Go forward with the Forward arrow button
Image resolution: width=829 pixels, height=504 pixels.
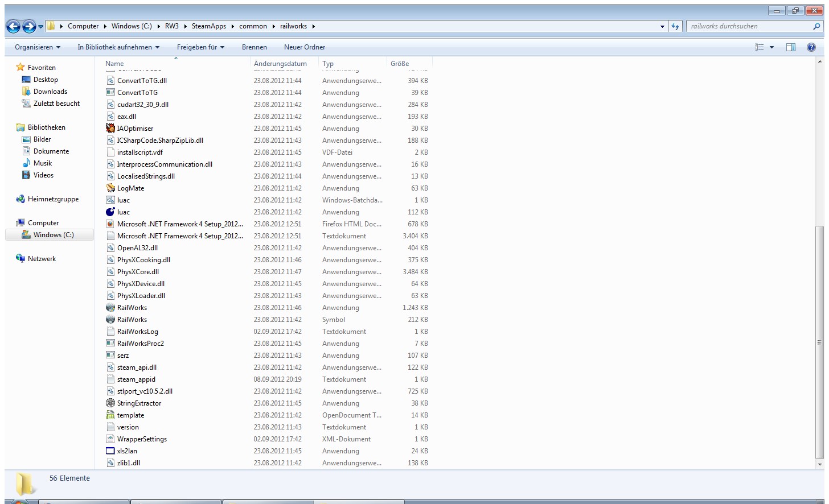pyautogui.click(x=29, y=26)
